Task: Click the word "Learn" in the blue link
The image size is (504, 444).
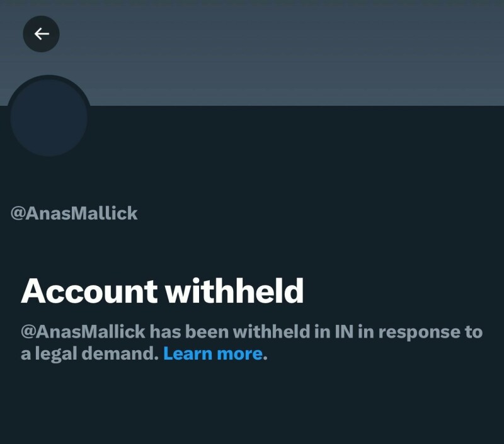Action: 188,353
